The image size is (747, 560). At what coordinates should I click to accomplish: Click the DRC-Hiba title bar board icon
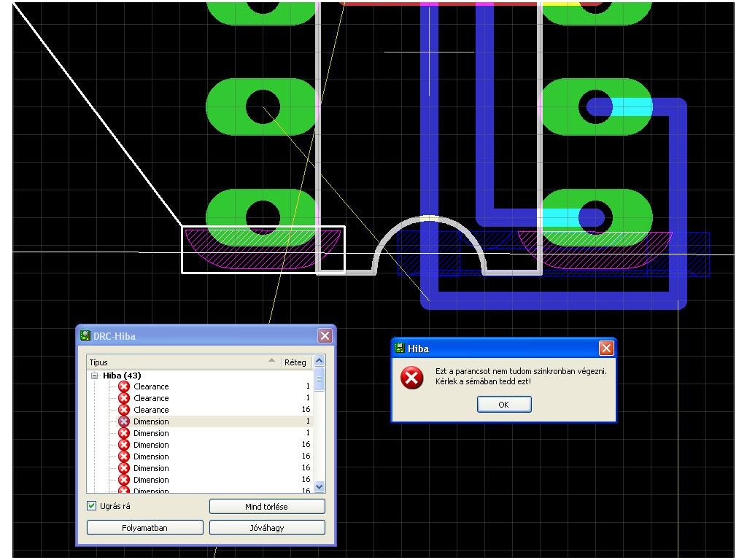tap(85, 335)
